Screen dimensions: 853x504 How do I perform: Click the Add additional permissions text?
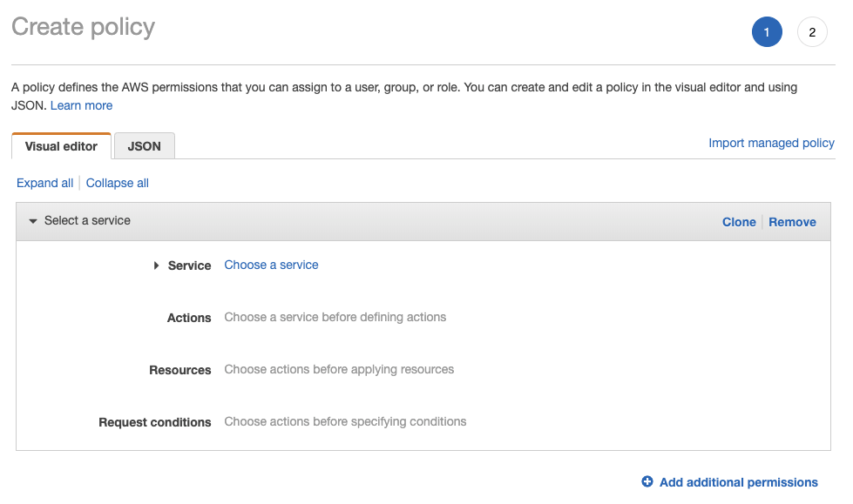click(738, 482)
